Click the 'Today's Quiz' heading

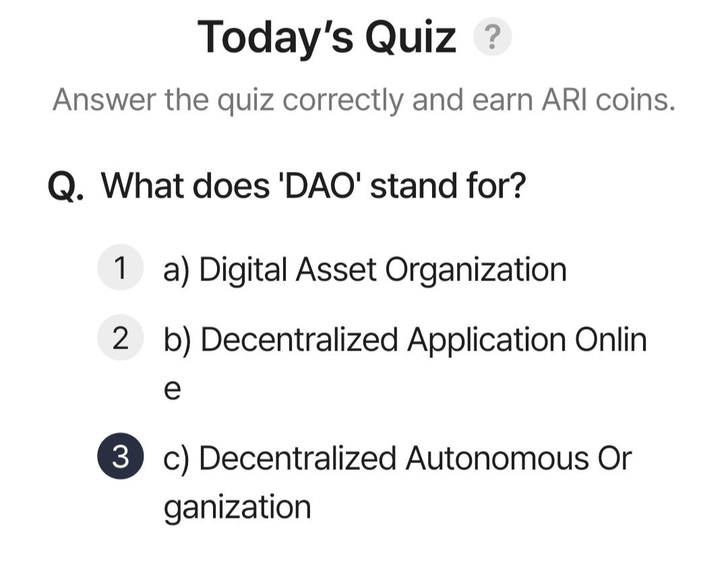point(327,36)
